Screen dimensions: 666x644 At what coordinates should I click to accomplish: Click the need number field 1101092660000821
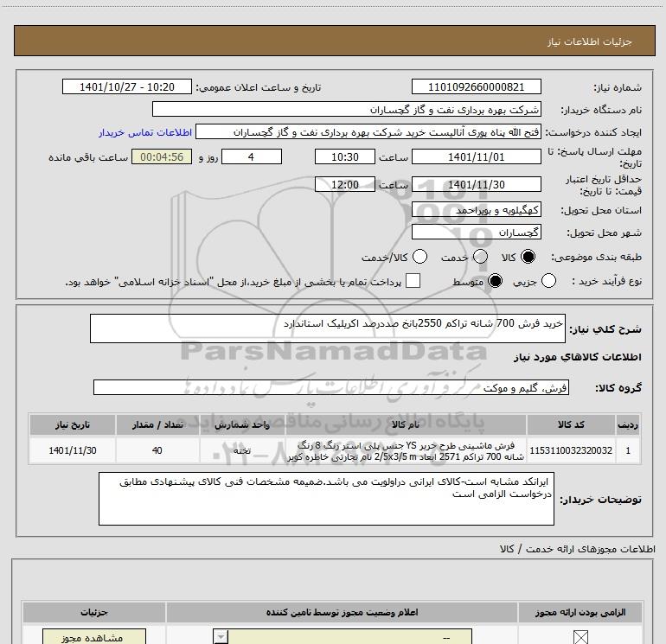[476, 86]
